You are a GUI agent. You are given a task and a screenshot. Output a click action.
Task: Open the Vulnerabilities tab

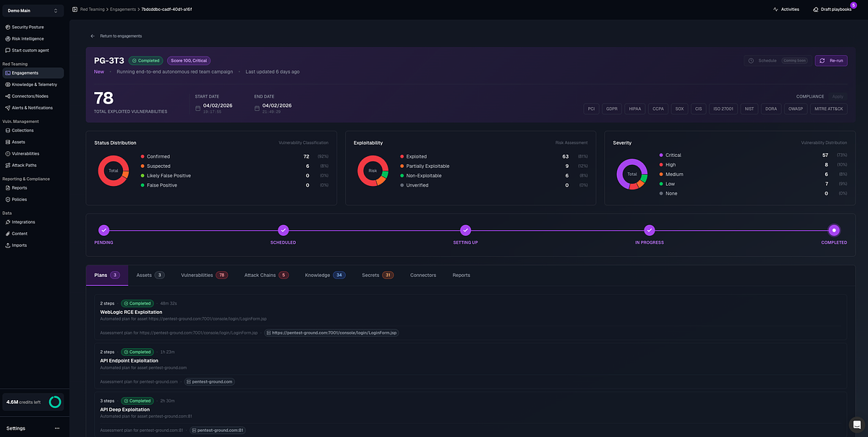coord(204,275)
